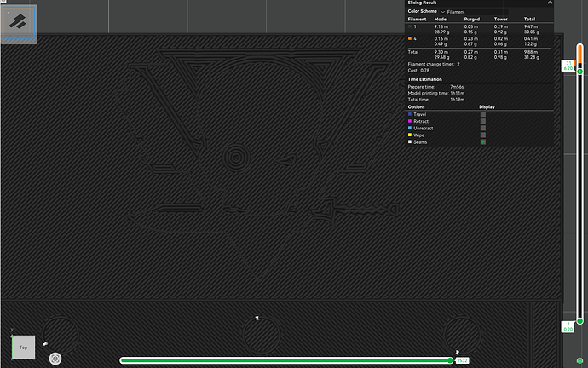Click the dark filament 1 color swatch

(x=410, y=26)
